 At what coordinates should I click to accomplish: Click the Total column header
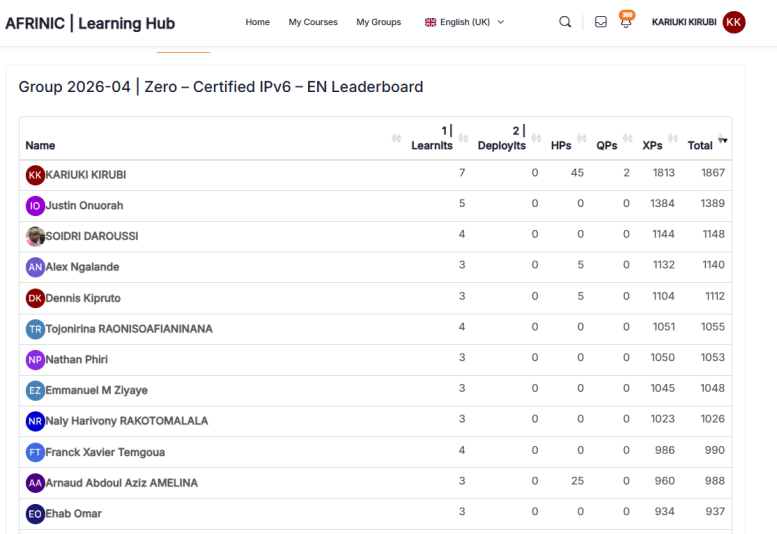click(x=700, y=146)
